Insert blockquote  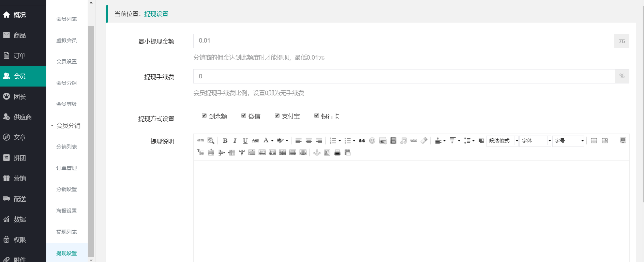pyautogui.click(x=362, y=140)
